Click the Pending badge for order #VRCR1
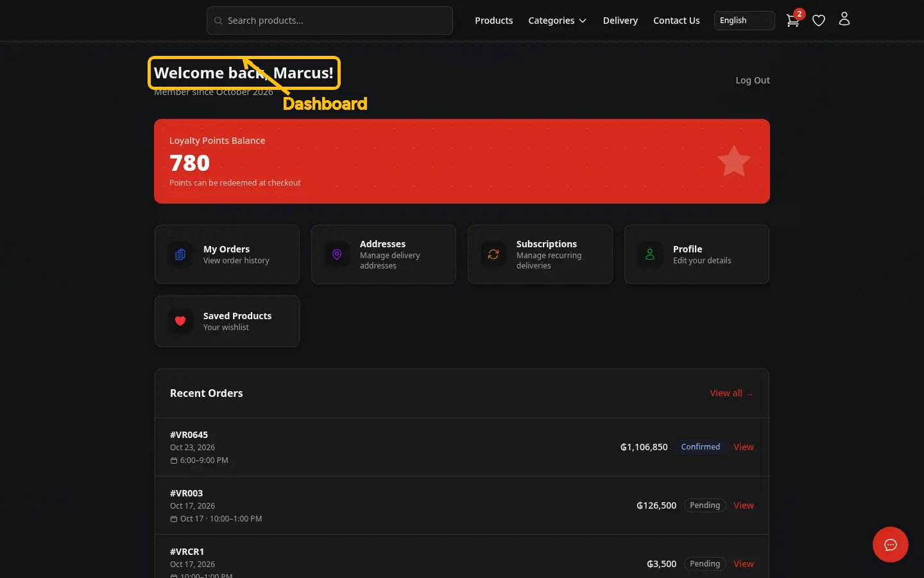 (705, 564)
